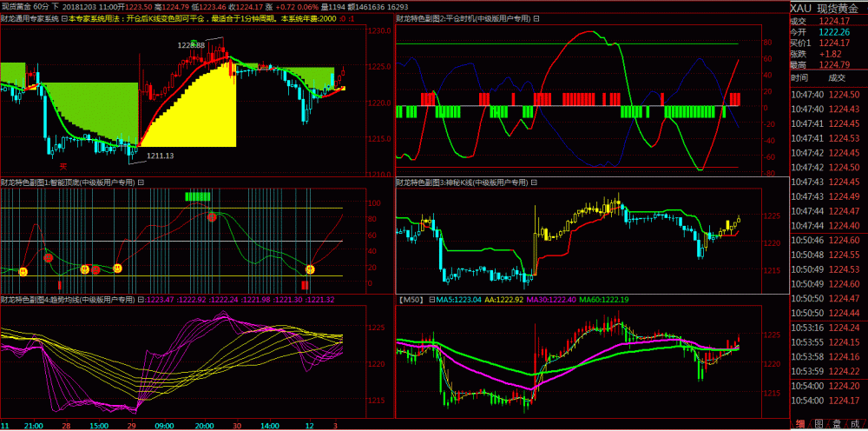Toggle the box icon after 【M50】 title
Screen dimensions: 868x431
(x=431, y=300)
